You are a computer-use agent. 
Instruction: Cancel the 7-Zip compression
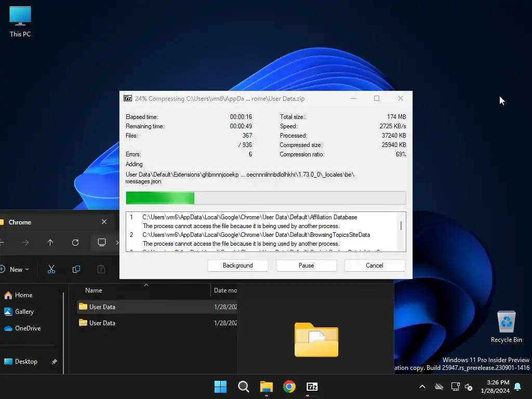point(375,265)
